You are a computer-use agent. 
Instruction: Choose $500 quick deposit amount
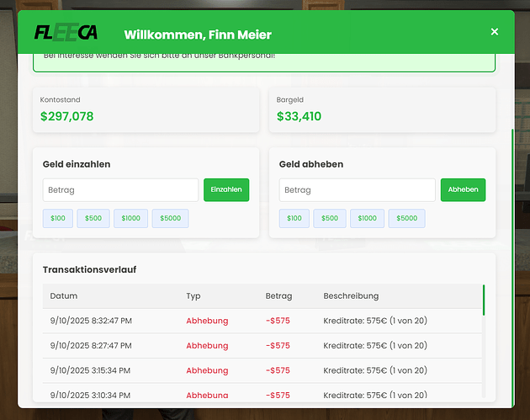point(93,219)
